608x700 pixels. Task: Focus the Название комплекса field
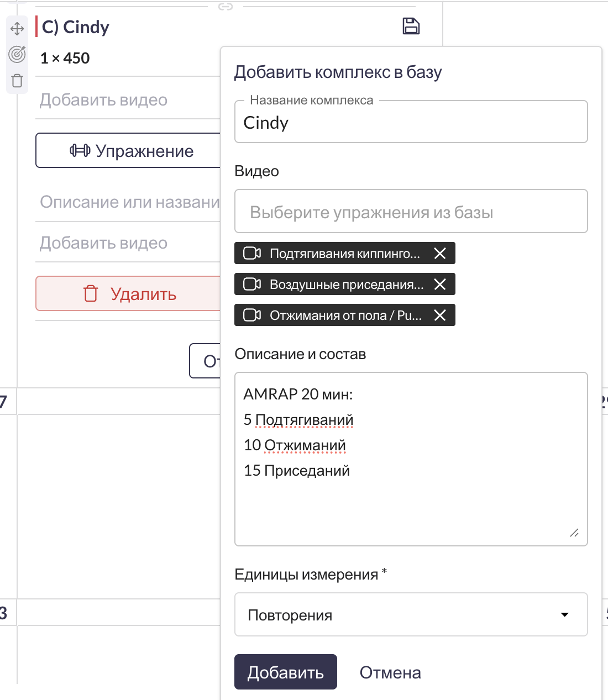point(411,123)
